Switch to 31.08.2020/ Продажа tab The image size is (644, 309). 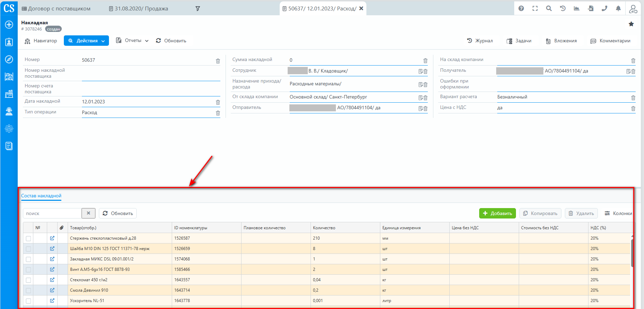138,9
